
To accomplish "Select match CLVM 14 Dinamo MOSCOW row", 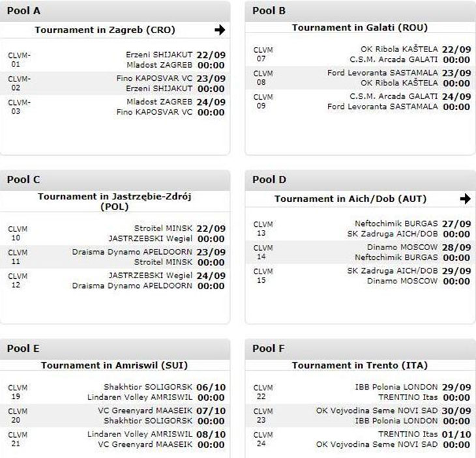I will [x=361, y=252].
